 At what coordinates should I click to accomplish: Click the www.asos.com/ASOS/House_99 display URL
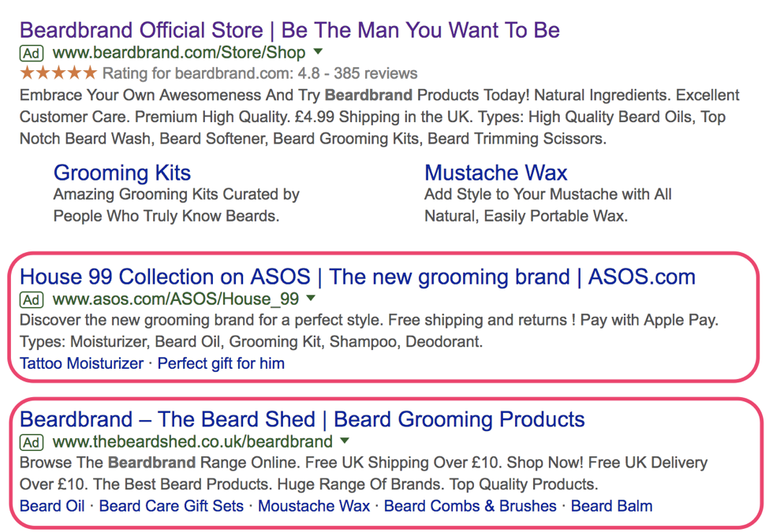(x=176, y=299)
